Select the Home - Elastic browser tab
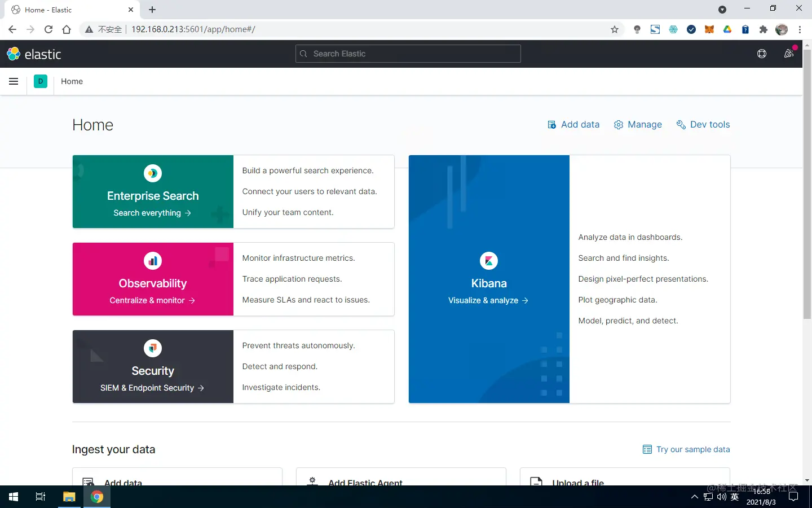The image size is (812, 508). (x=71, y=10)
